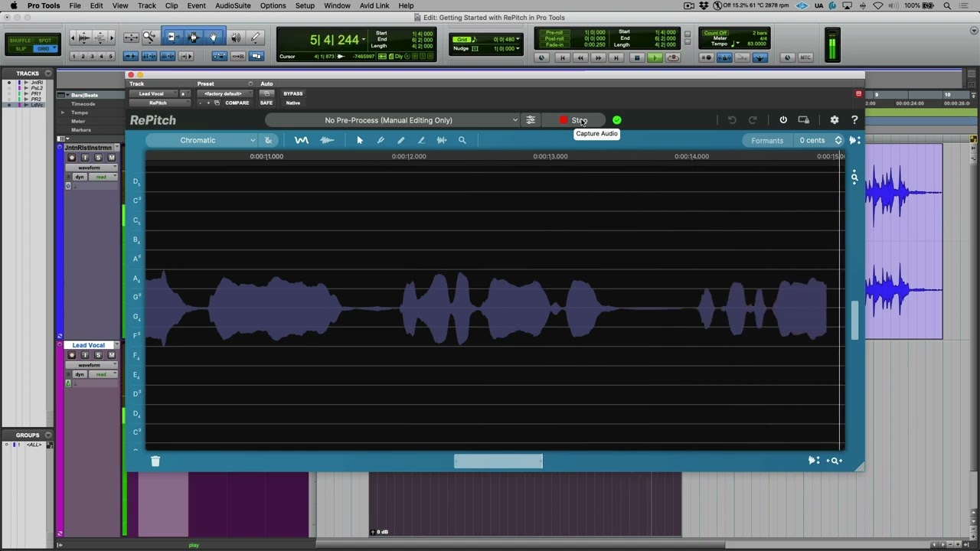Select the pointer tool in RePitch toolbar
This screenshot has width=980, height=551.
[360, 140]
